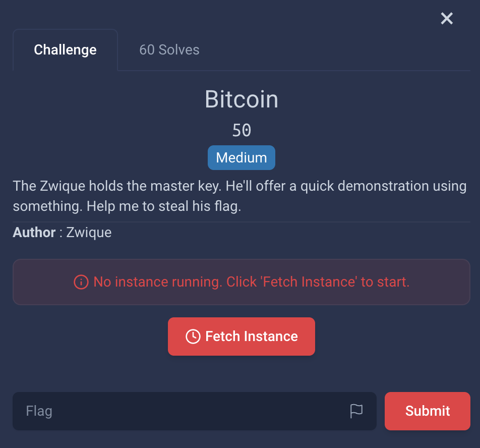Close the challenge dialog with X

[x=447, y=19]
